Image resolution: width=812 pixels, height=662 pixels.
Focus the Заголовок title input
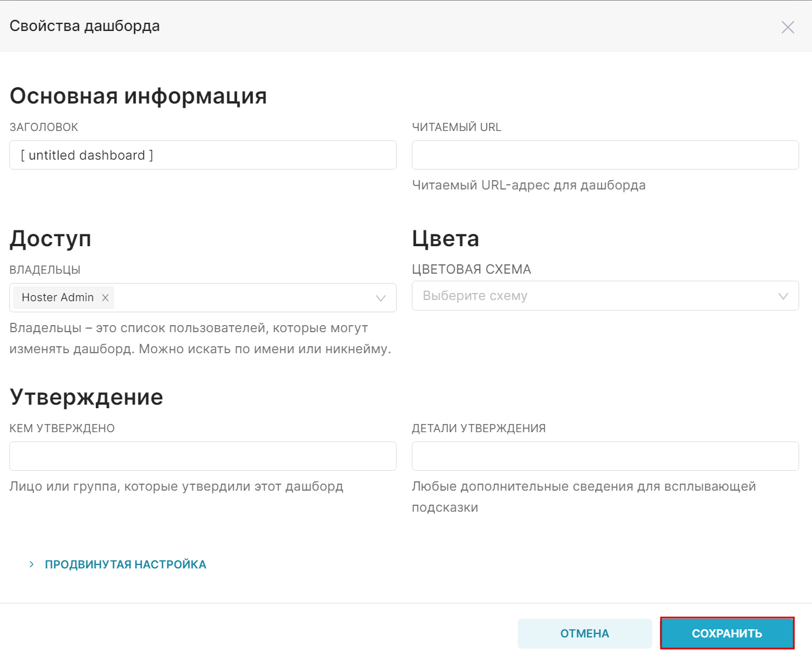click(202, 155)
